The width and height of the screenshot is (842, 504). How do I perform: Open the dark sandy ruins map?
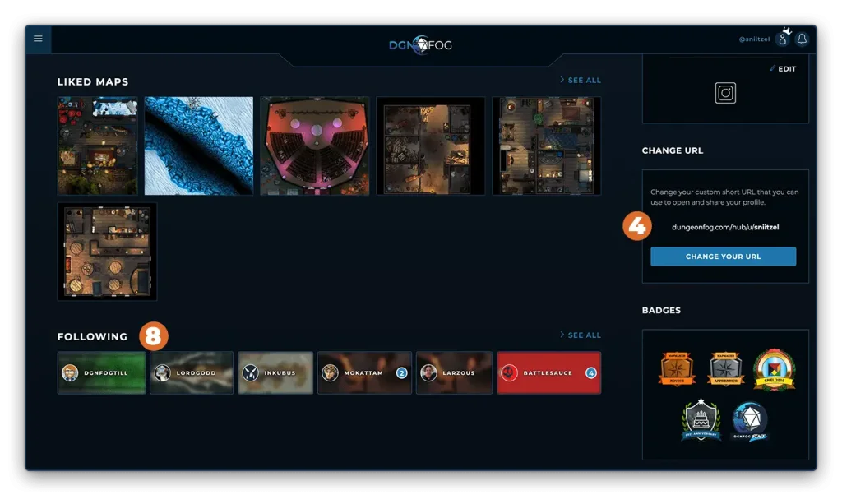[x=430, y=146]
